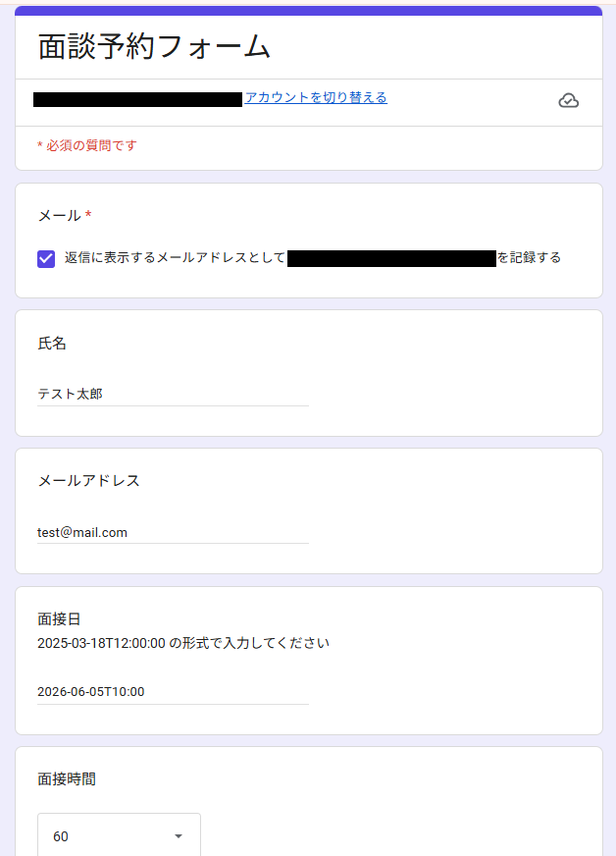Open the 面接時間 dropdown box
The height and width of the screenshot is (856, 616).
(119, 835)
